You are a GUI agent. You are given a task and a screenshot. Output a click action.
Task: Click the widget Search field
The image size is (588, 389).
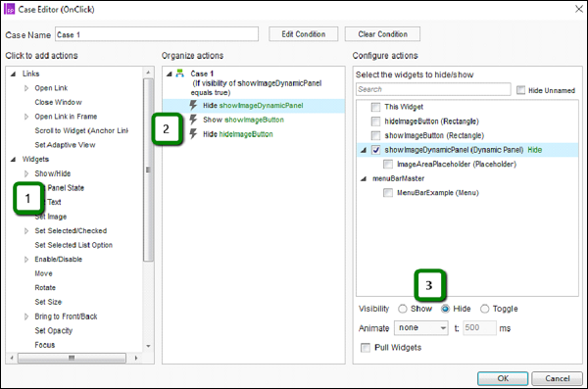433,89
